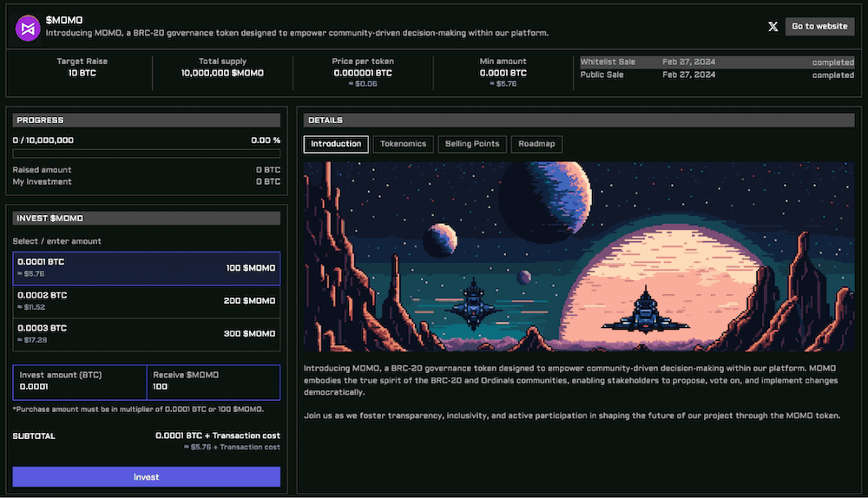
Task: Click the Total supply figure
Action: point(222,73)
